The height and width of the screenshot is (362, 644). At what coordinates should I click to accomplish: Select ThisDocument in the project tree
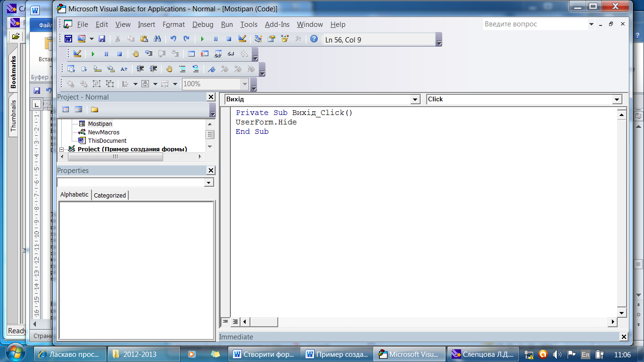point(107,141)
